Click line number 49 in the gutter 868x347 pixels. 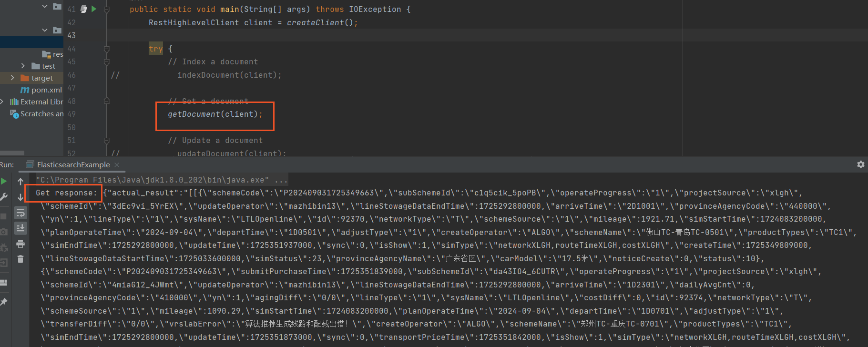tap(71, 114)
